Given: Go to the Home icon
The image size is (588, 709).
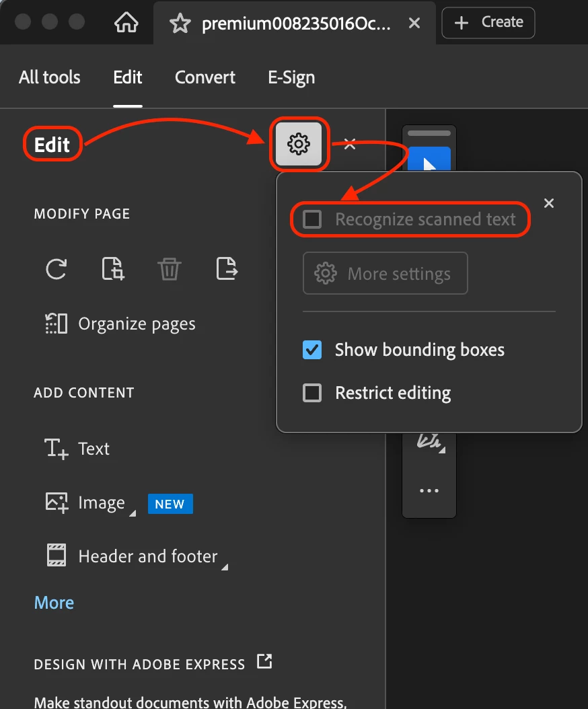Looking at the screenshot, I should click(126, 22).
